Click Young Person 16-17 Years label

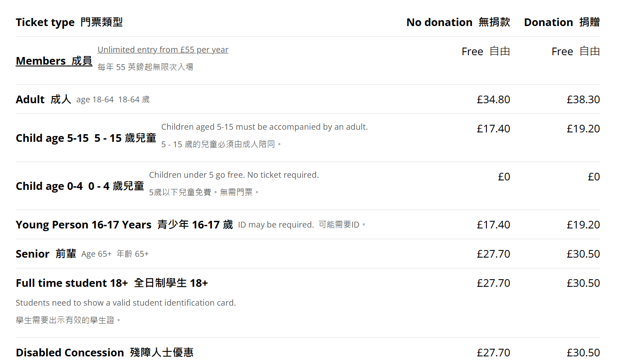coord(124,225)
